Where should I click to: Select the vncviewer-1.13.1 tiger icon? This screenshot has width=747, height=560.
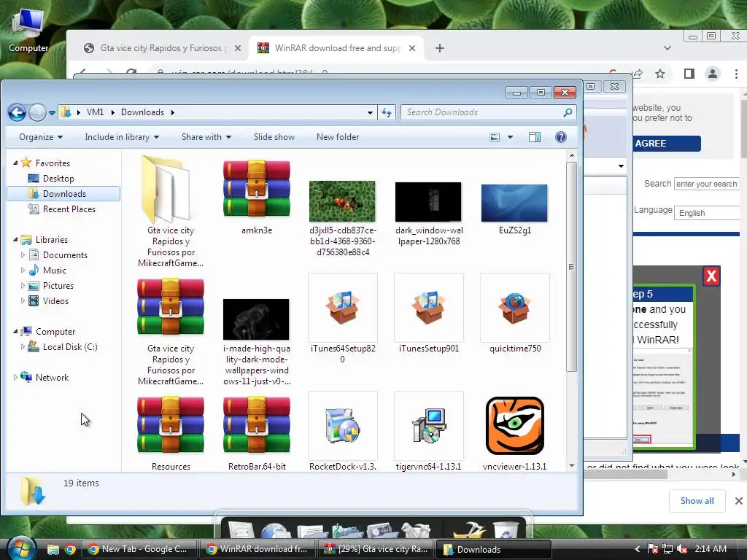pyautogui.click(x=514, y=426)
